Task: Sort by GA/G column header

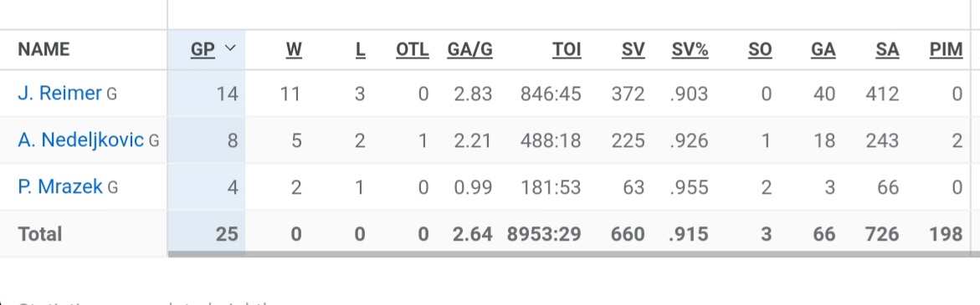Action: click(470, 49)
